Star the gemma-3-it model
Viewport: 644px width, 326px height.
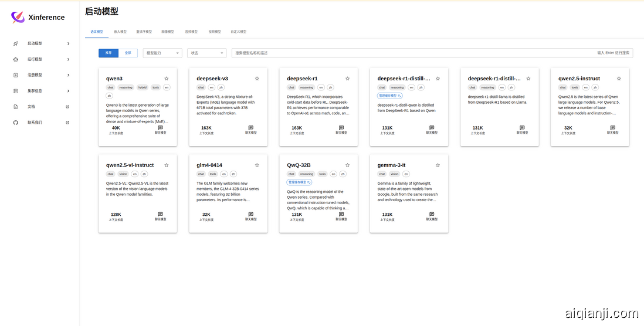pyautogui.click(x=438, y=165)
